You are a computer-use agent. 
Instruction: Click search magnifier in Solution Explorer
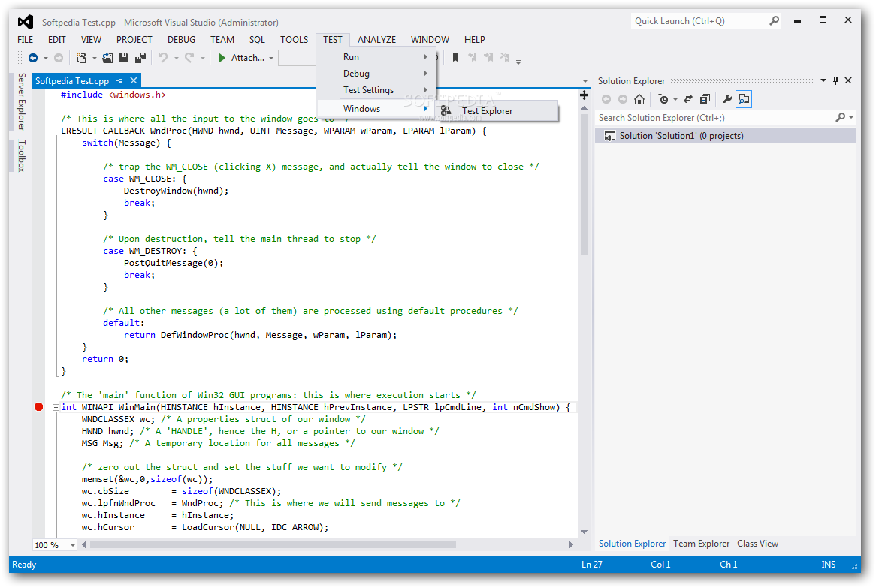(840, 117)
